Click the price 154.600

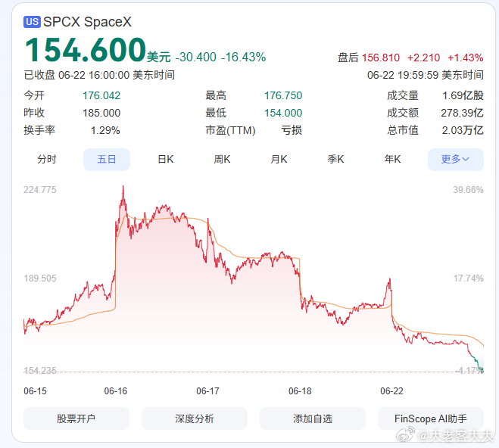coord(86,50)
